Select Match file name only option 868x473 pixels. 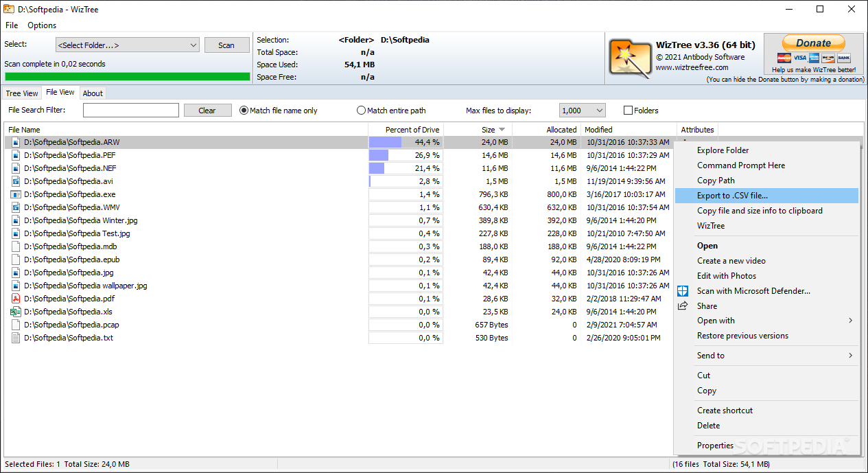(278, 111)
